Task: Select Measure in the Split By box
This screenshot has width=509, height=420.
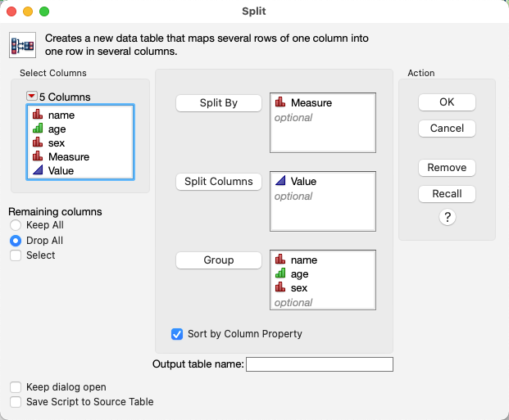Action: pos(311,103)
